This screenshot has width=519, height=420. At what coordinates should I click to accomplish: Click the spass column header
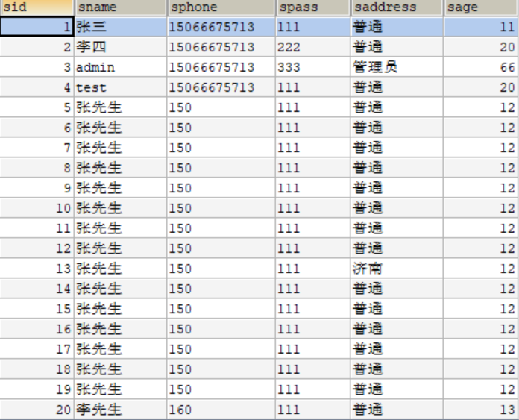pyautogui.click(x=313, y=7)
